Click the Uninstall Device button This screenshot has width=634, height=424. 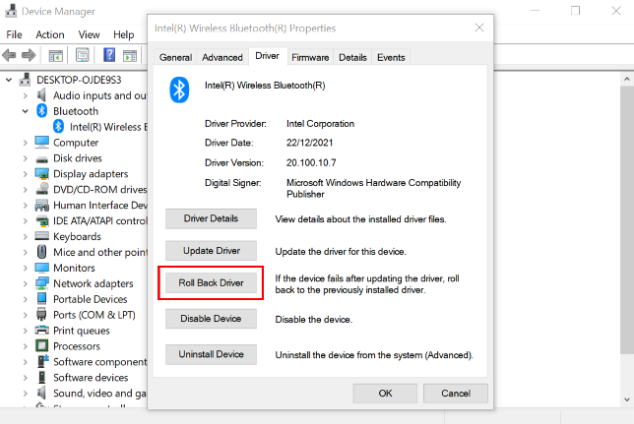tap(211, 354)
